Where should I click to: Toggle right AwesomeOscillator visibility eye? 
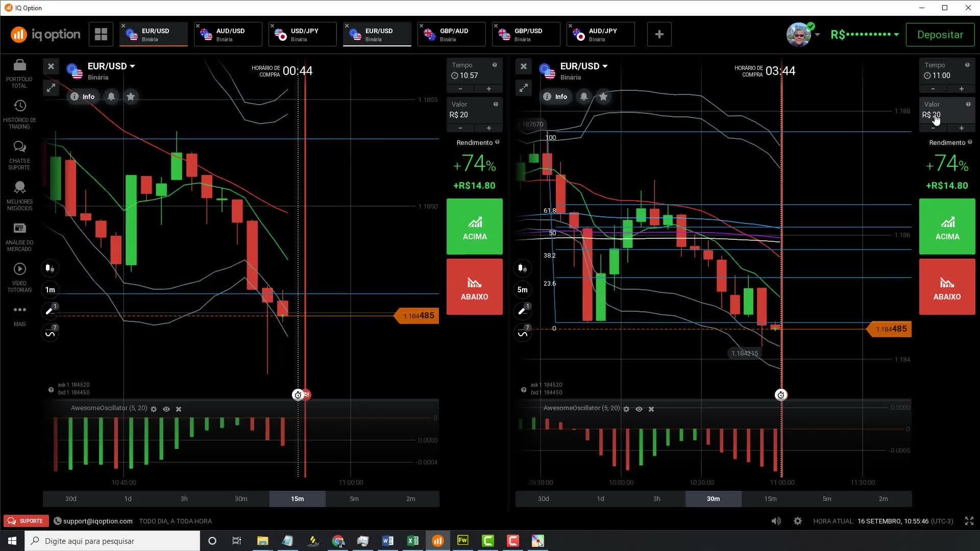639,409
